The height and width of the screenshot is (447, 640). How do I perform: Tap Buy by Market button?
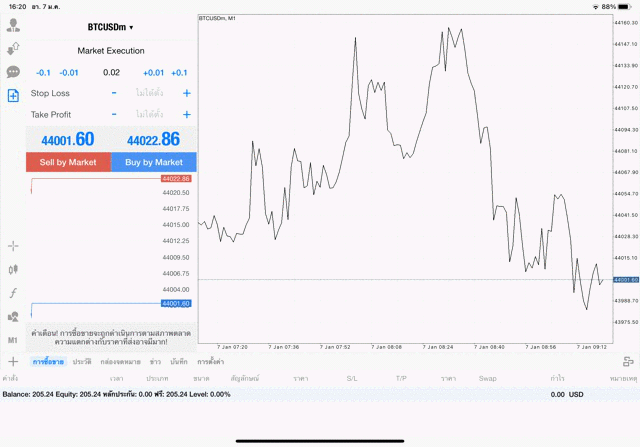tap(154, 162)
